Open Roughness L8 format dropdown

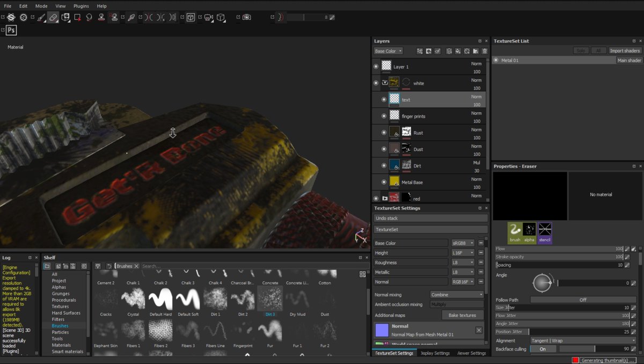463,263
